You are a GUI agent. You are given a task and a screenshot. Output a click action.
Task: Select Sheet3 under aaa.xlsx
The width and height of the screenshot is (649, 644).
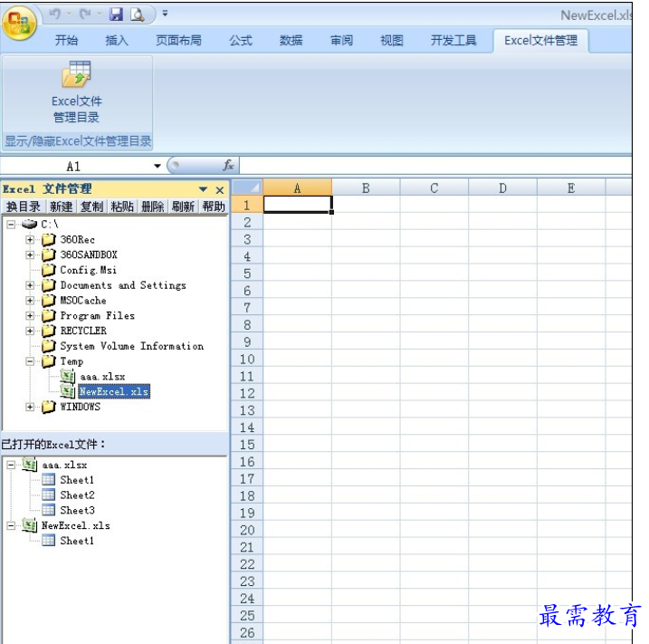78,510
